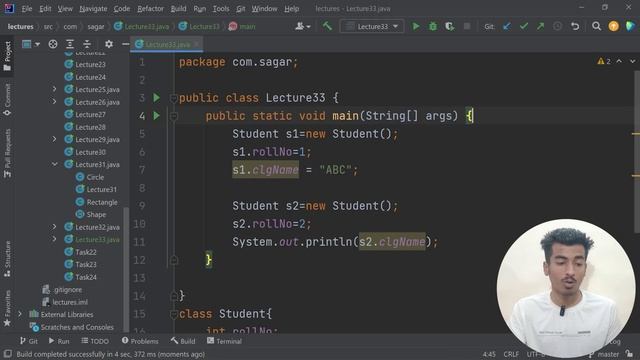Select opened file target icon in Project panel

(53, 44)
